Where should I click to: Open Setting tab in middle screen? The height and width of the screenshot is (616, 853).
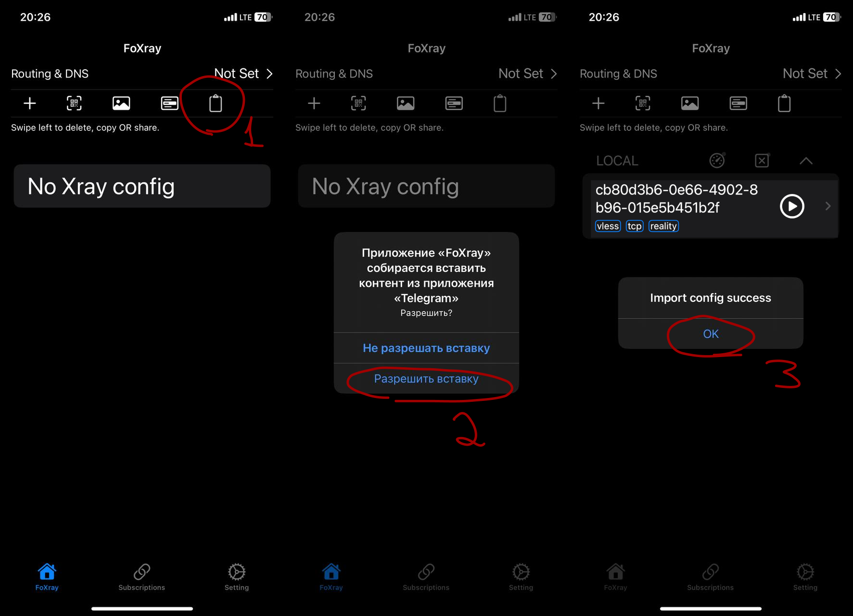tap(521, 577)
